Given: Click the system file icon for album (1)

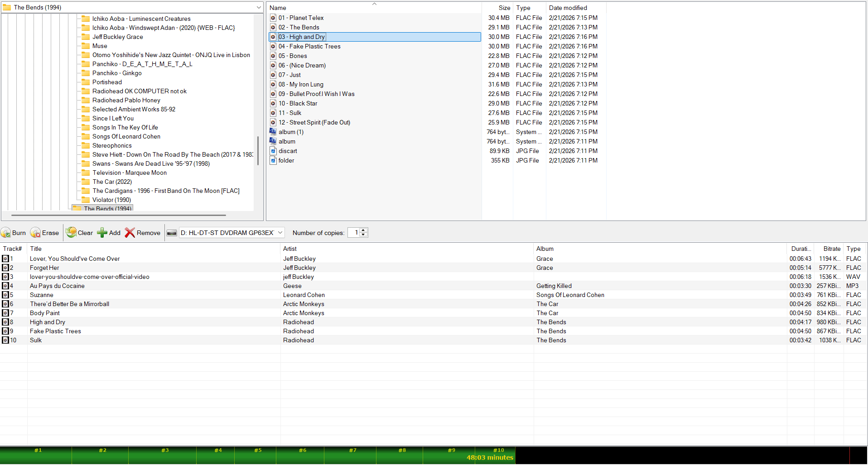Looking at the screenshot, I should [273, 132].
